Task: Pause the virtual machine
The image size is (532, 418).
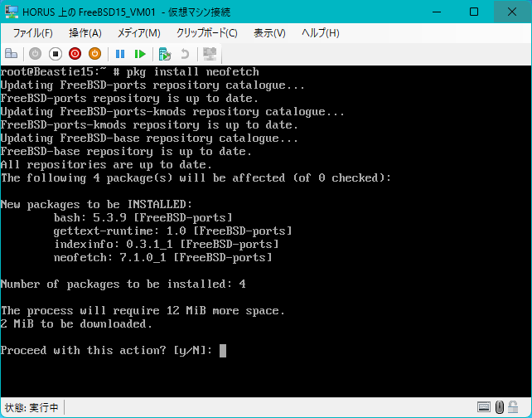Action: (x=120, y=54)
